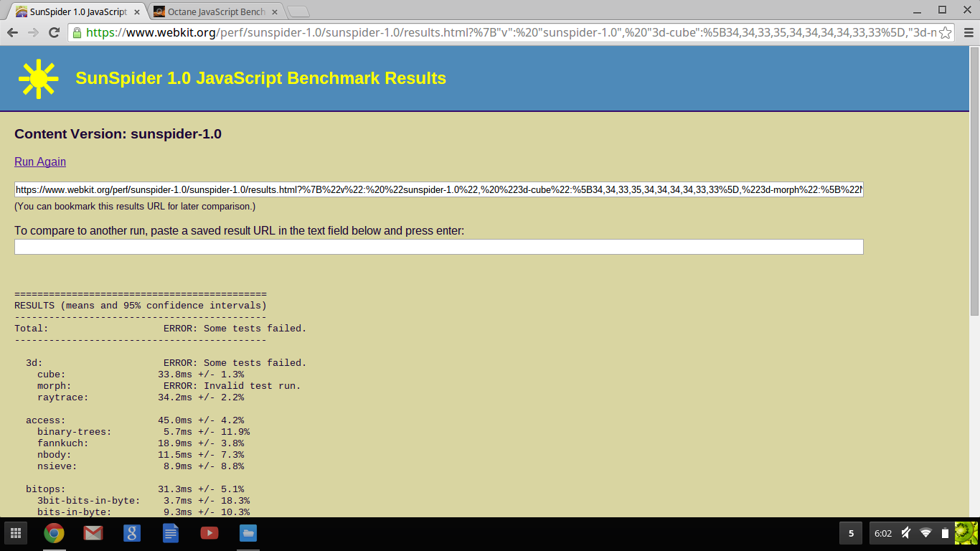
Task: Close the SunSpider tab
Action: 136,12
